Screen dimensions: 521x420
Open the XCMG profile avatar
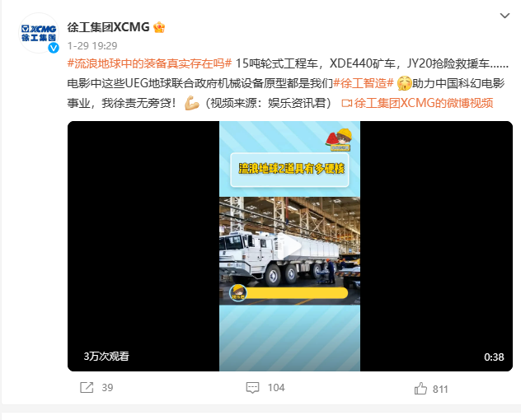[39, 33]
